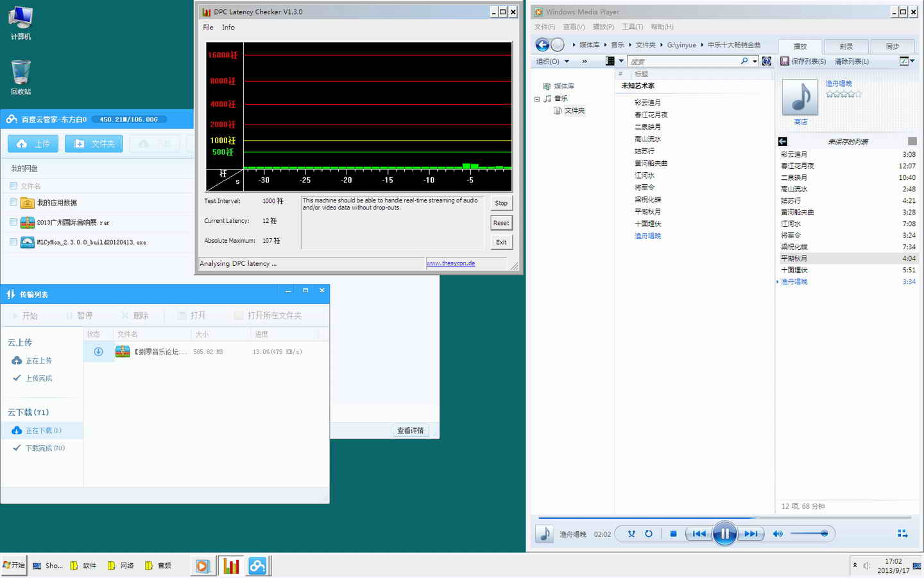Image resolution: width=924 pixels, height=578 pixels.
Task: Click the view options layout icon
Action: [610, 62]
